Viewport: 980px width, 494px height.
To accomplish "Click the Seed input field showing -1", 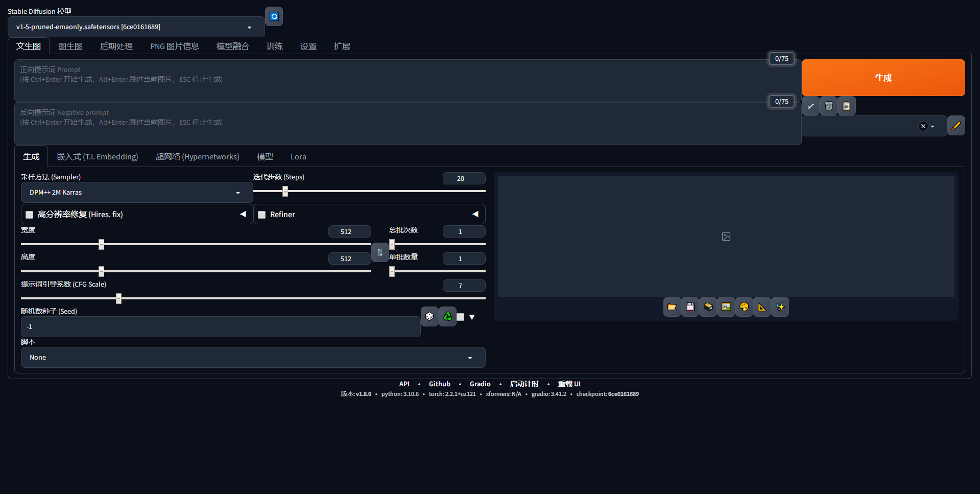I will click(221, 327).
